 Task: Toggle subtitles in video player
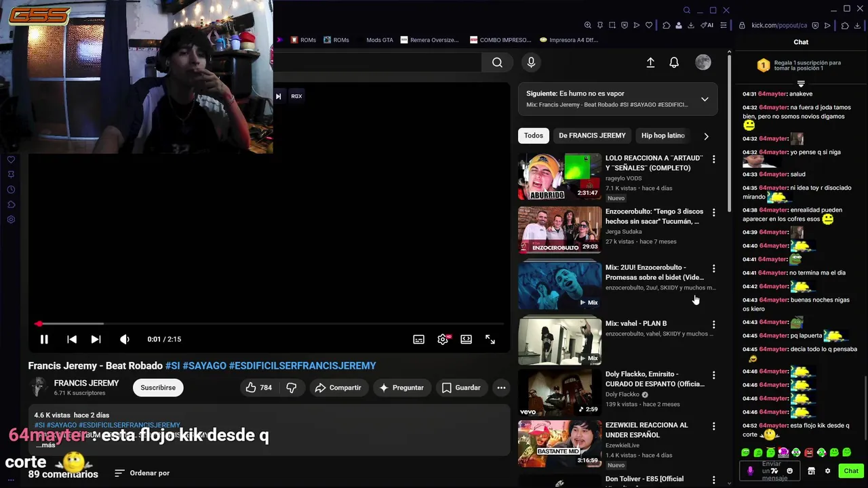[418, 339]
